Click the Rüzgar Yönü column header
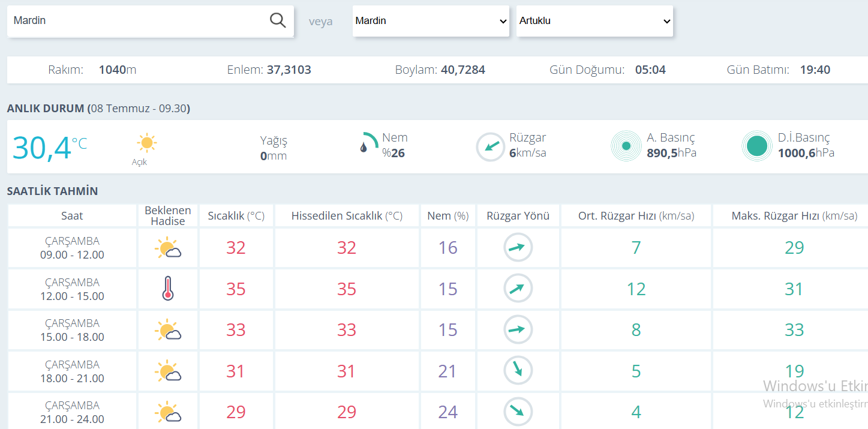This screenshot has height=429, width=868. (x=518, y=216)
